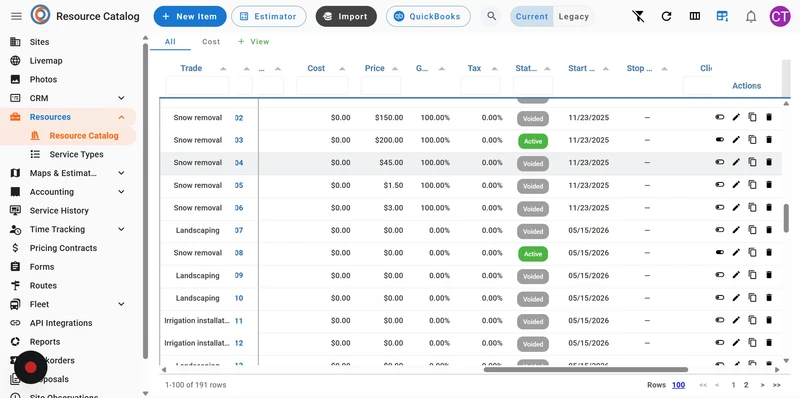The width and height of the screenshot is (800, 398).
Task: Open Pricing Contracts in the sidebar
Action: (63, 248)
